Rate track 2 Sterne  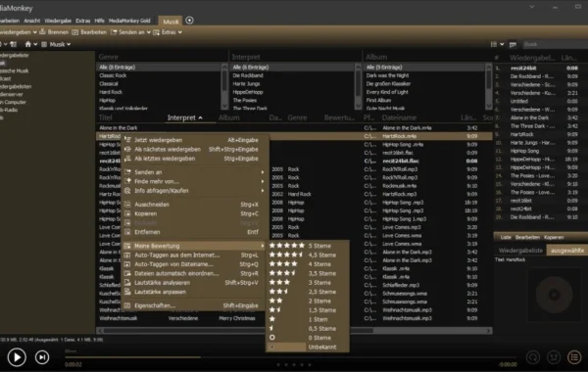pos(308,301)
